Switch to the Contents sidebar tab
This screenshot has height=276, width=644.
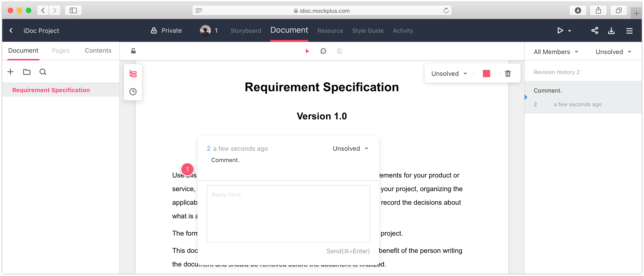[x=98, y=50]
